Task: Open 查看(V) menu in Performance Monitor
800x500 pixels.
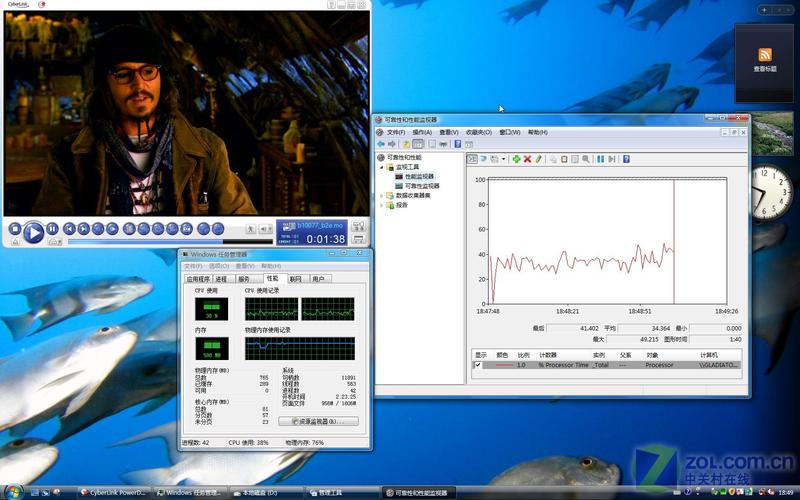Action: pyautogui.click(x=448, y=132)
